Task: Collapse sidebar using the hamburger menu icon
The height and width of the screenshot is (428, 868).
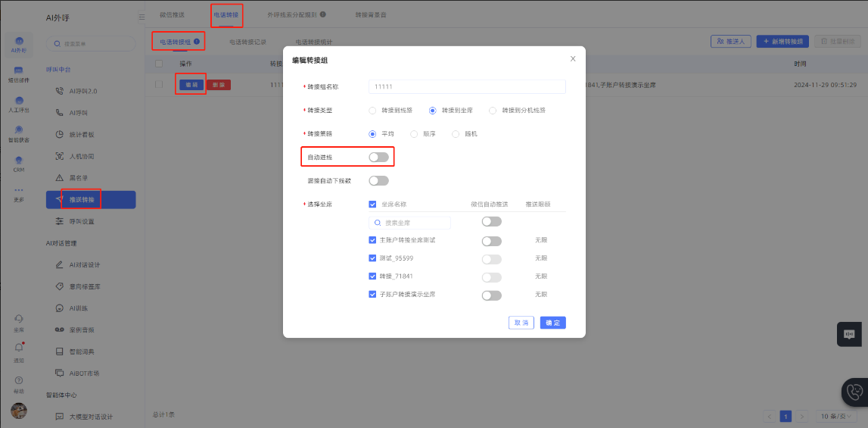Action: tap(142, 16)
